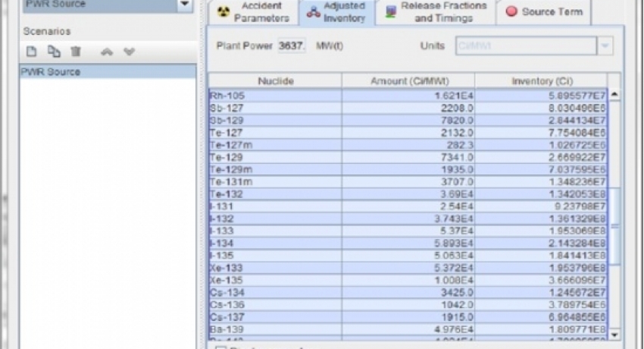The height and width of the screenshot is (349, 644).
Task: Click the inventory value 1.342053E8
Action: coord(577,194)
